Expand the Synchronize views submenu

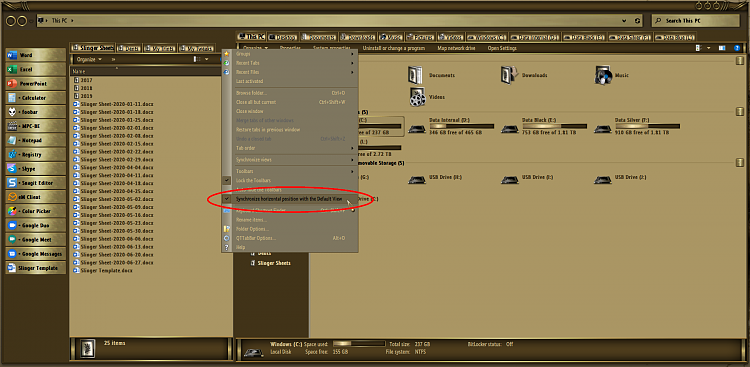click(x=290, y=159)
